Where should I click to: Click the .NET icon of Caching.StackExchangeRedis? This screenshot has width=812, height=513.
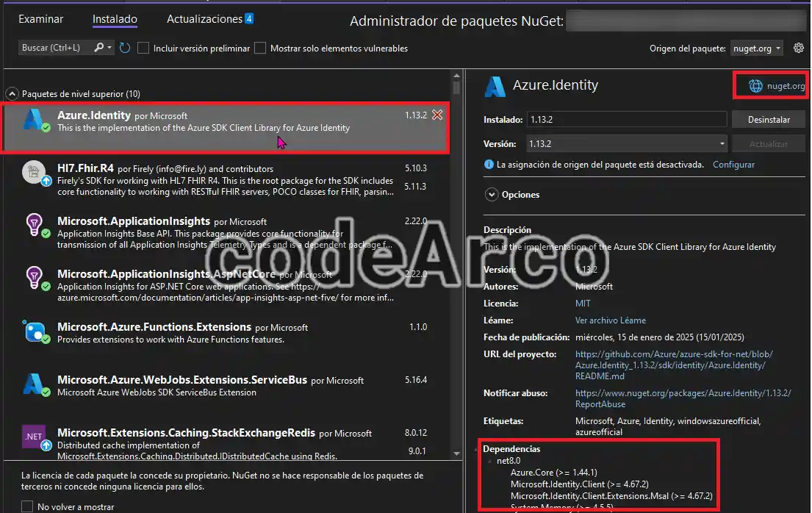pos(35,437)
